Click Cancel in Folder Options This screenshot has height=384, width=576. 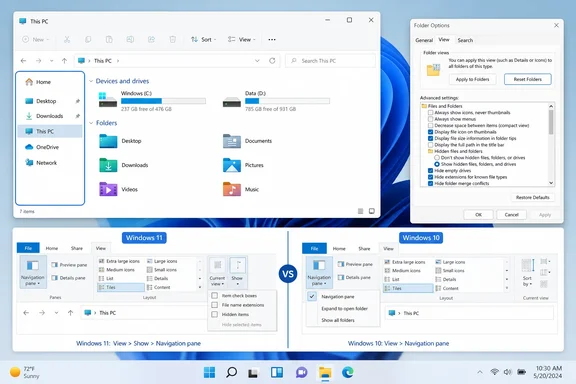(x=511, y=215)
